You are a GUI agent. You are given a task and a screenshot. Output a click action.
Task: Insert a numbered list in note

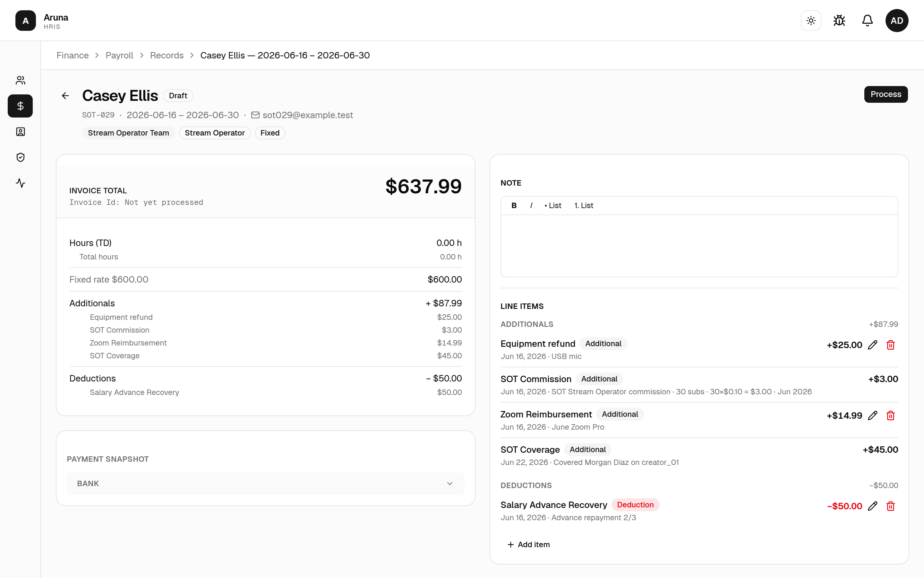tap(584, 206)
